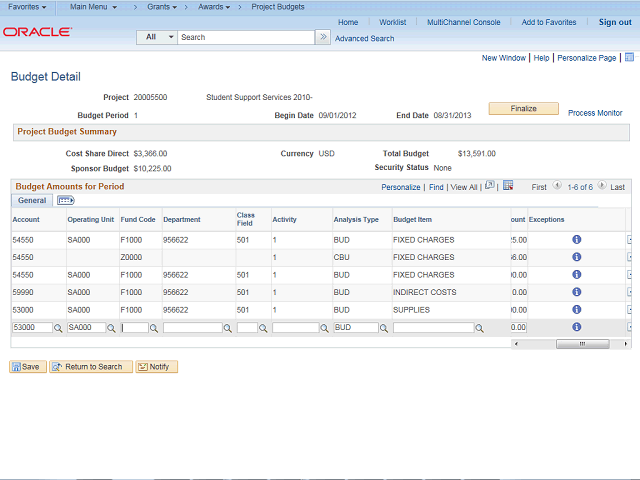Open the Favorites dropdown menu
This screenshot has width=640, height=480.
[x=27, y=7]
